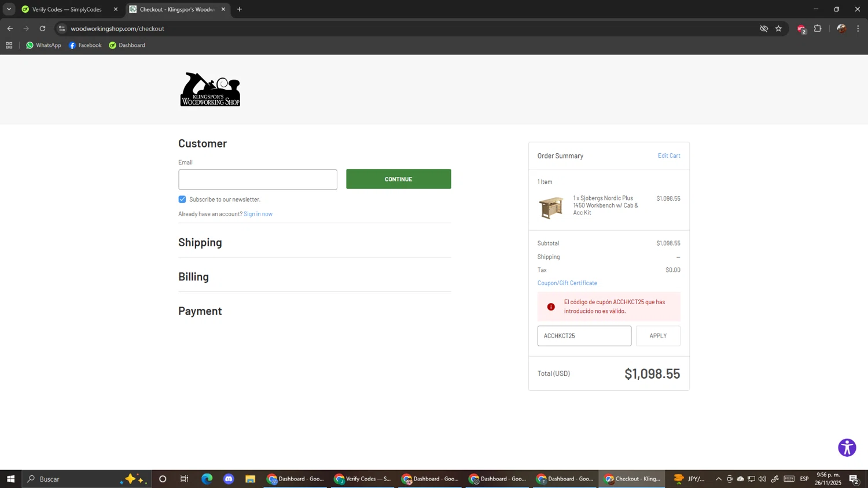Open the red extension icon with badge
Screen dimensions: 868x488
click(x=801, y=29)
